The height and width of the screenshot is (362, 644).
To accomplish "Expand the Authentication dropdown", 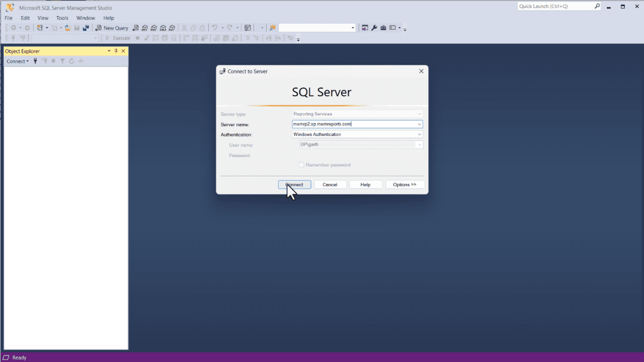I will pos(419,134).
